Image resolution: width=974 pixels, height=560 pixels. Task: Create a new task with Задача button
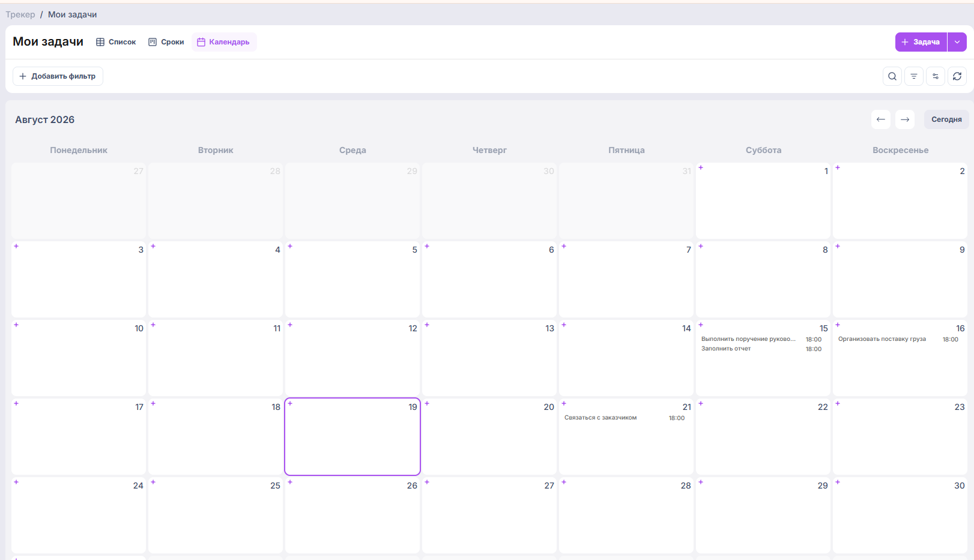pos(921,42)
